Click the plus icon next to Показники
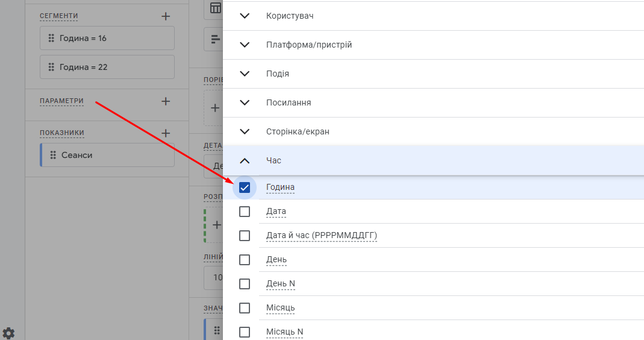Screen dimensions: 644x340 [166, 133]
